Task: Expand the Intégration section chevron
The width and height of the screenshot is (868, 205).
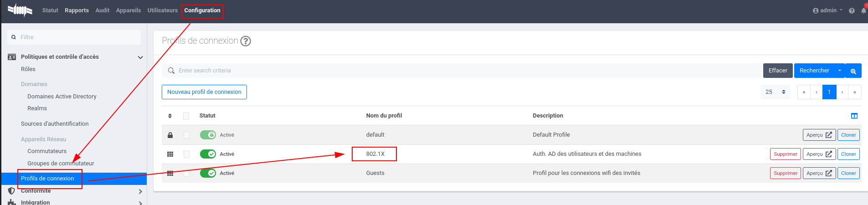Action: tap(140, 203)
